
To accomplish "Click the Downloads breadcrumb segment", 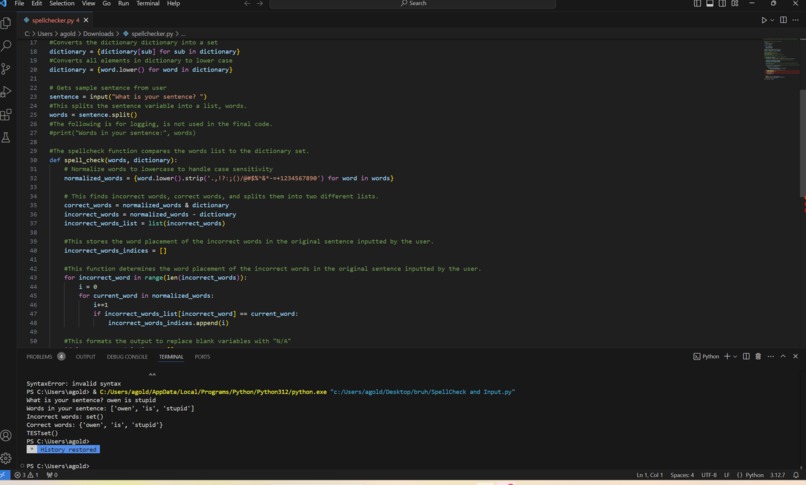I will tap(98, 33).
